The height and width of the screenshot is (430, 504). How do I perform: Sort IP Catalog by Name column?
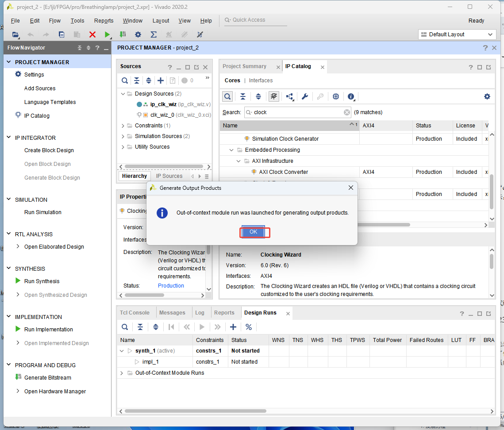(x=289, y=126)
